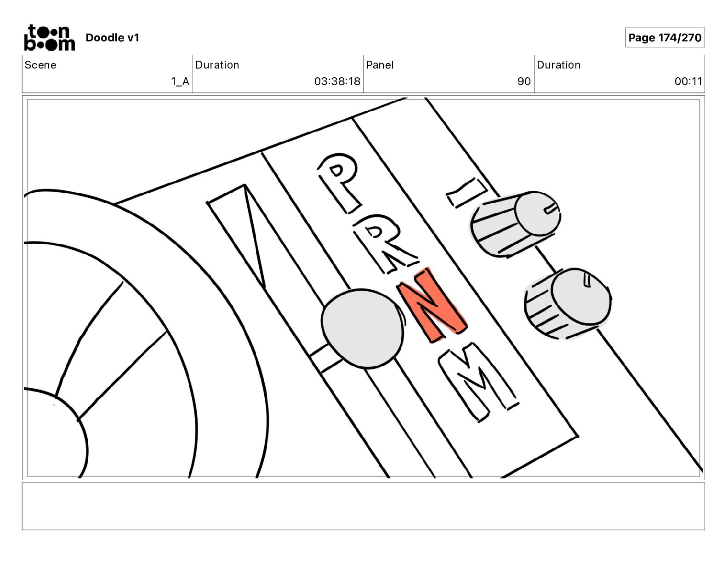Click the 'Scene' header label

pyautogui.click(x=40, y=65)
